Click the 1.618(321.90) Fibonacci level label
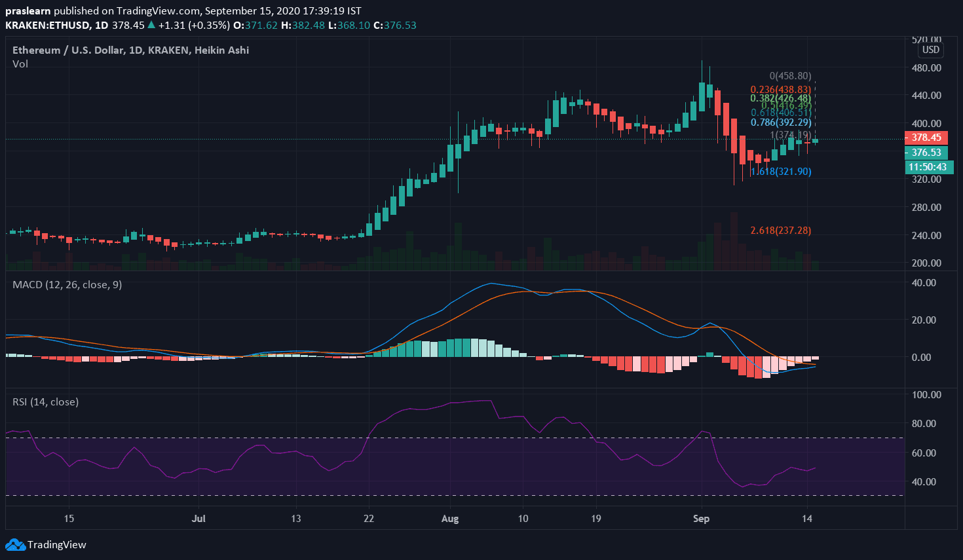This screenshot has width=963, height=560. point(781,172)
